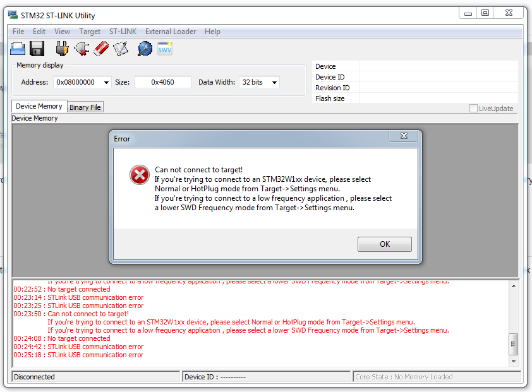Maximize the ST-LINK Utility window
The width and height of the screenshot is (532, 392).
[485, 13]
